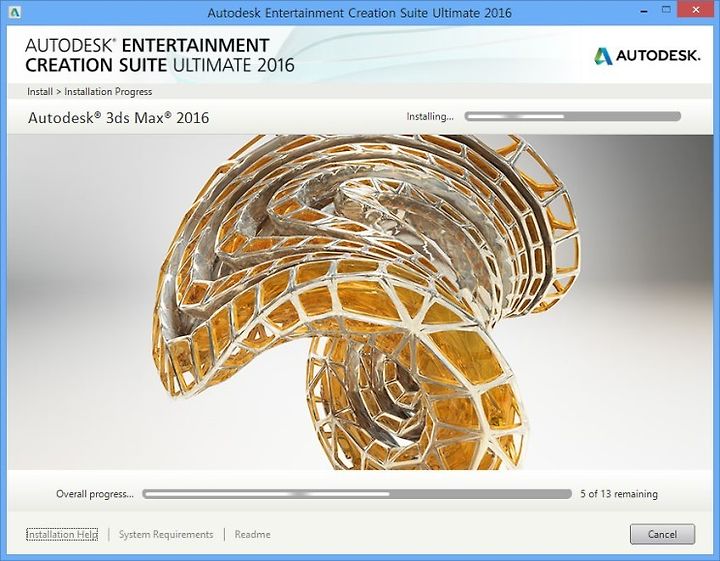720x561 pixels.
Task: Click the Autodesk logo in the header
Action: click(647, 56)
